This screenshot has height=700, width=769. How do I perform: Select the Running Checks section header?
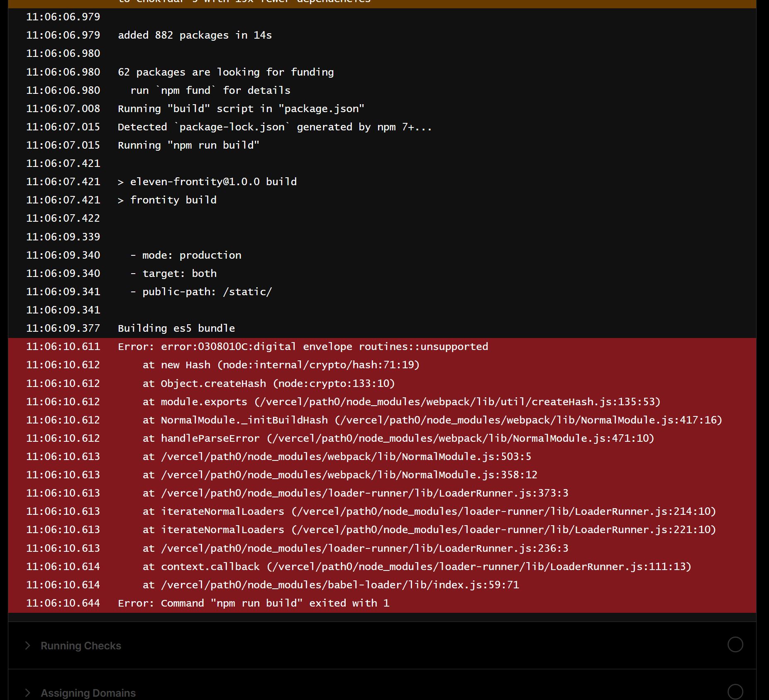pos(81,645)
